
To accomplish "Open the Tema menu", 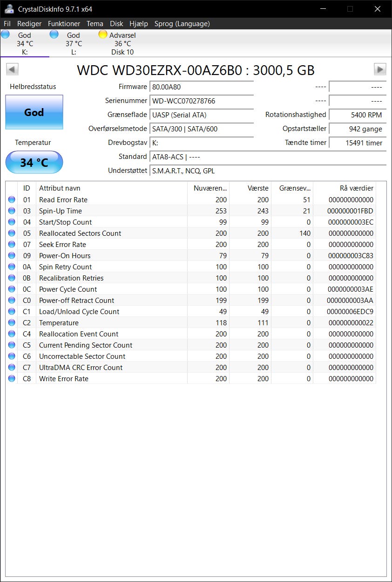I will pos(95,23).
